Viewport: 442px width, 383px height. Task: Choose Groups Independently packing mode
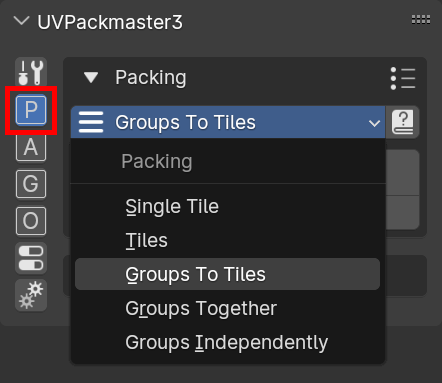click(x=227, y=342)
